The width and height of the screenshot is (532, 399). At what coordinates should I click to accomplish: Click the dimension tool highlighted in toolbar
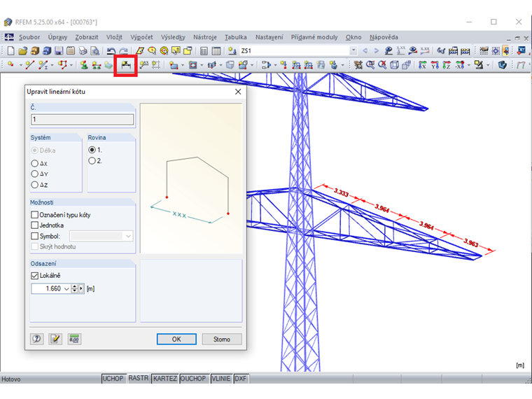pyautogui.click(x=126, y=64)
